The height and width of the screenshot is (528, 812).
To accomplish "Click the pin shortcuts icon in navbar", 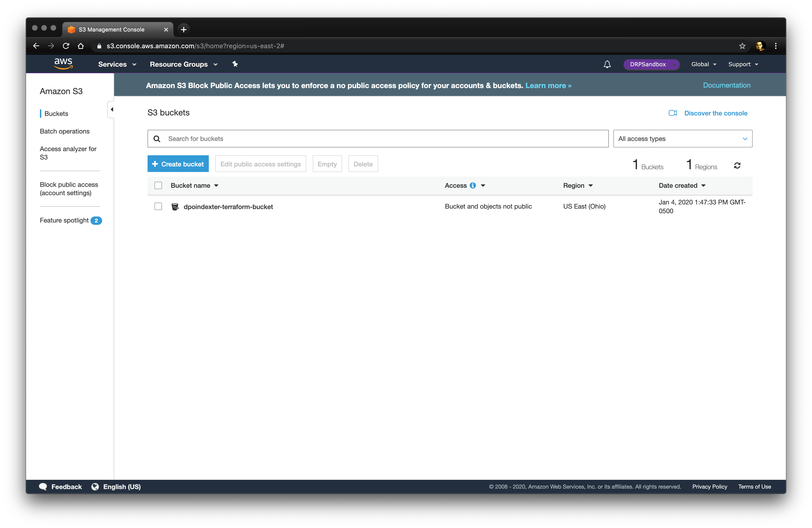I will (x=235, y=64).
